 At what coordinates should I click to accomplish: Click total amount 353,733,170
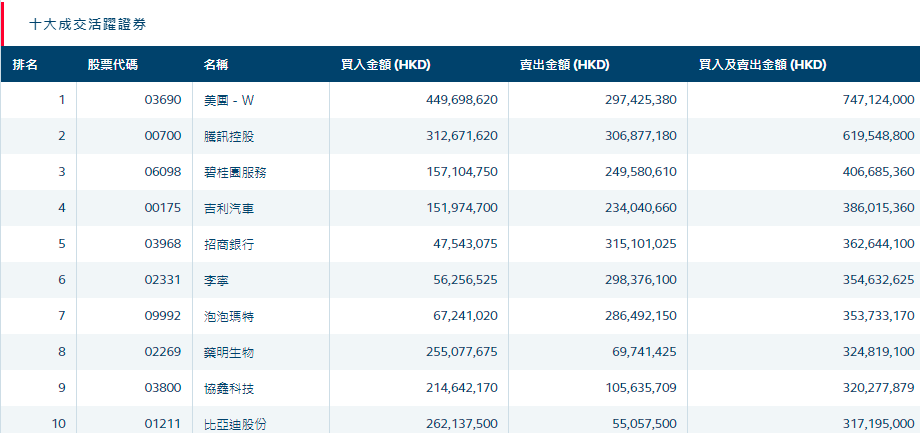(878, 316)
